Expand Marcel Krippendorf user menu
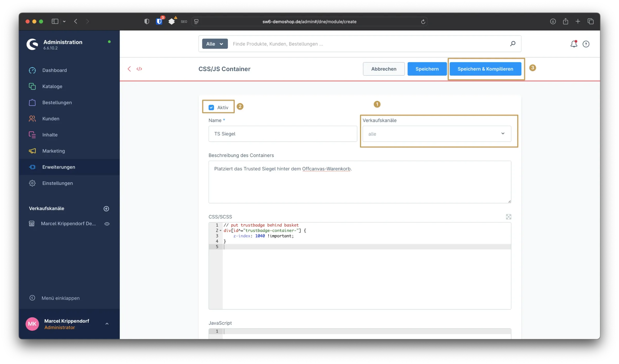Image resolution: width=619 pixels, height=364 pixels. [107, 324]
